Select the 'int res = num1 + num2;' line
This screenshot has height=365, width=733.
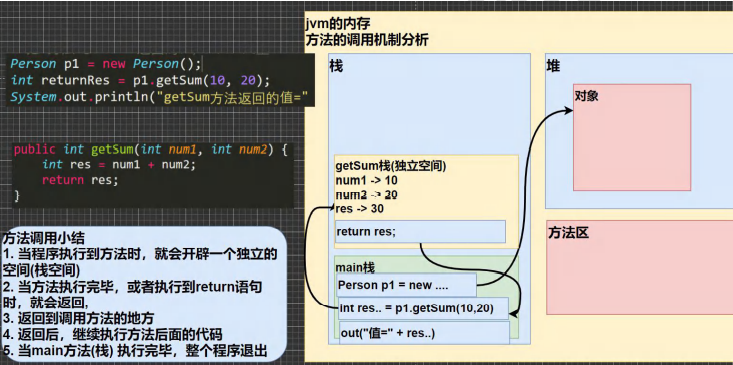click(x=119, y=165)
